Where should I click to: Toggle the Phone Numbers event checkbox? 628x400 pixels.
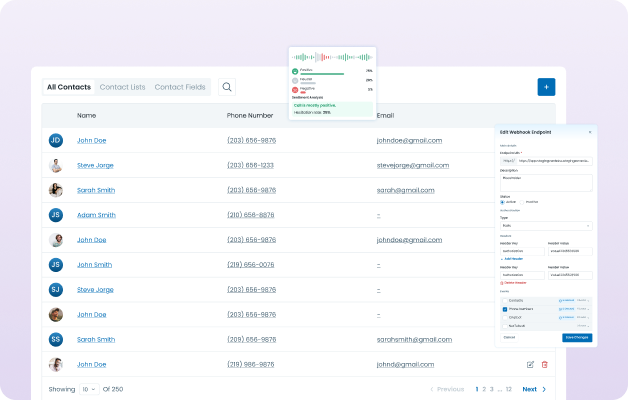click(x=504, y=309)
